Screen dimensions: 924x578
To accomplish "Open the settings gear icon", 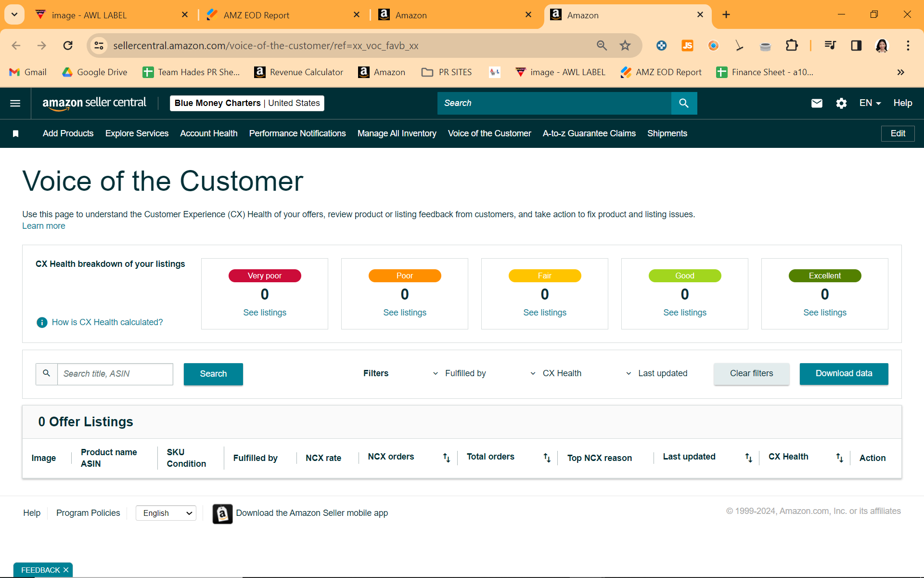I will tap(841, 103).
